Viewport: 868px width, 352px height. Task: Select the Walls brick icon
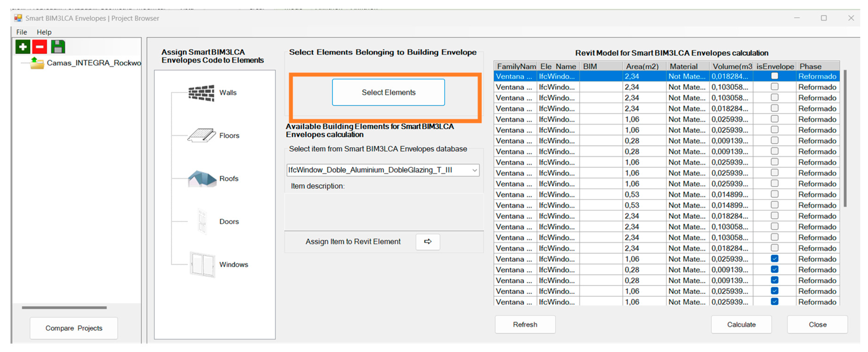click(201, 93)
